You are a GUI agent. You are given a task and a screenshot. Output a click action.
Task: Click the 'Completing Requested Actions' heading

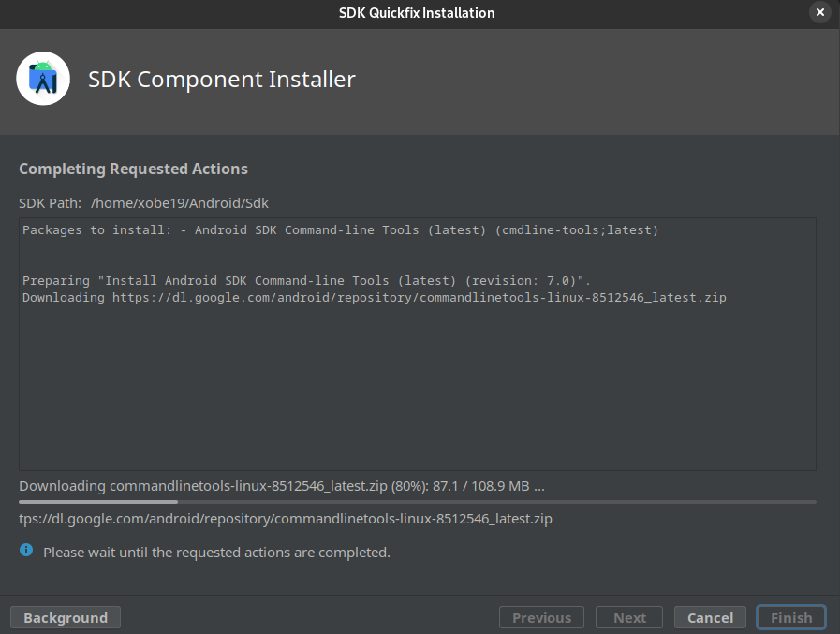(x=133, y=170)
